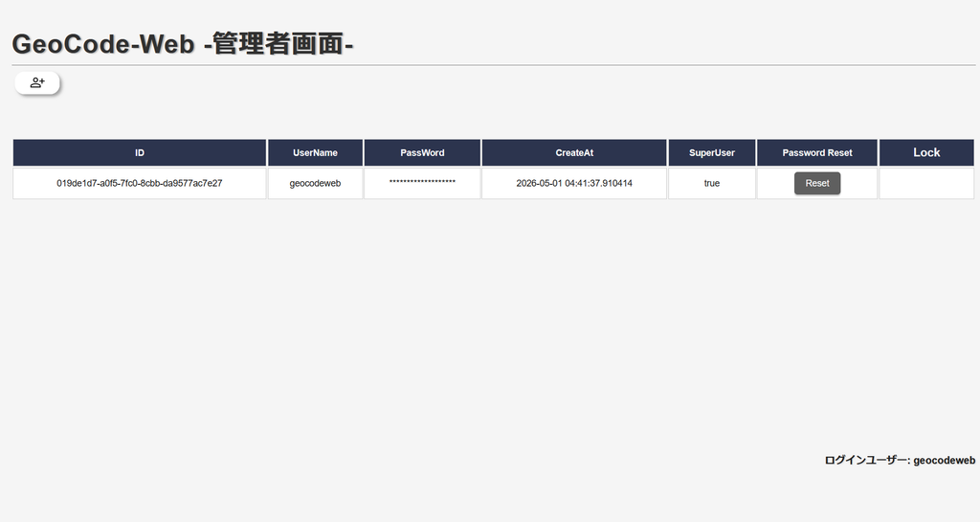The image size is (980, 522).
Task: Click the GeoCode-Web 管理者画面 page title
Action: (x=183, y=44)
